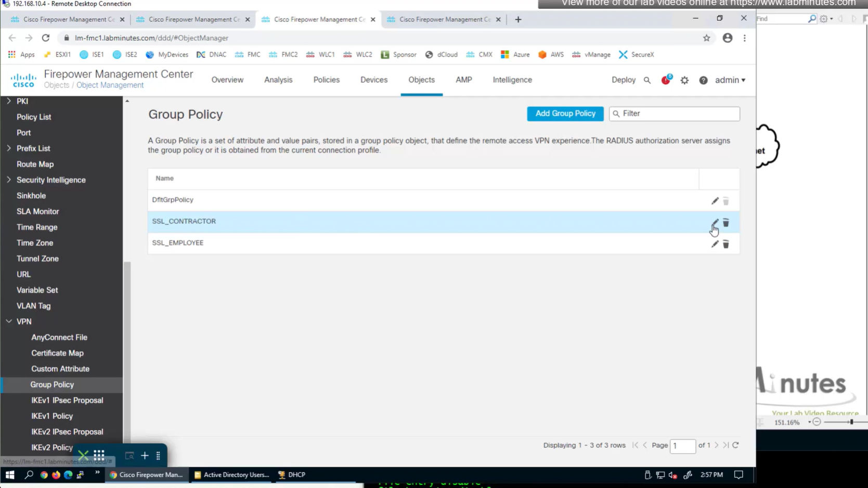Click the DfltGrpPolicy edit pencil icon
Image resolution: width=868 pixels, height=488 pixels.
click(x=715, y=201)
